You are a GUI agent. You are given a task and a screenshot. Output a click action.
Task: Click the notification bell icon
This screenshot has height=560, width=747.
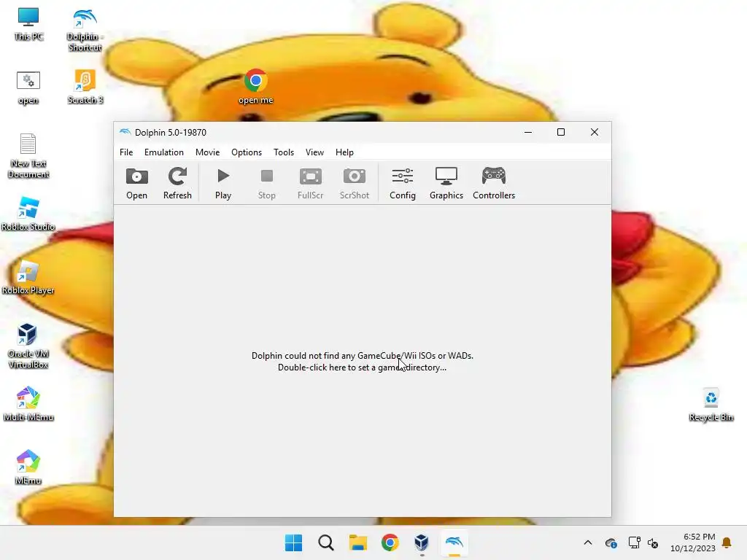(x=727, y=542)
